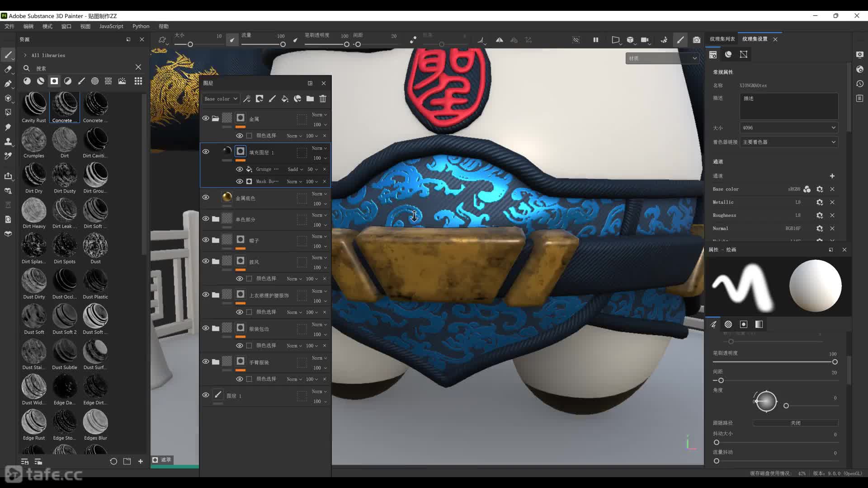
Task: Open the Python menu
Action: pyautogui.click(x=141, y=26)
